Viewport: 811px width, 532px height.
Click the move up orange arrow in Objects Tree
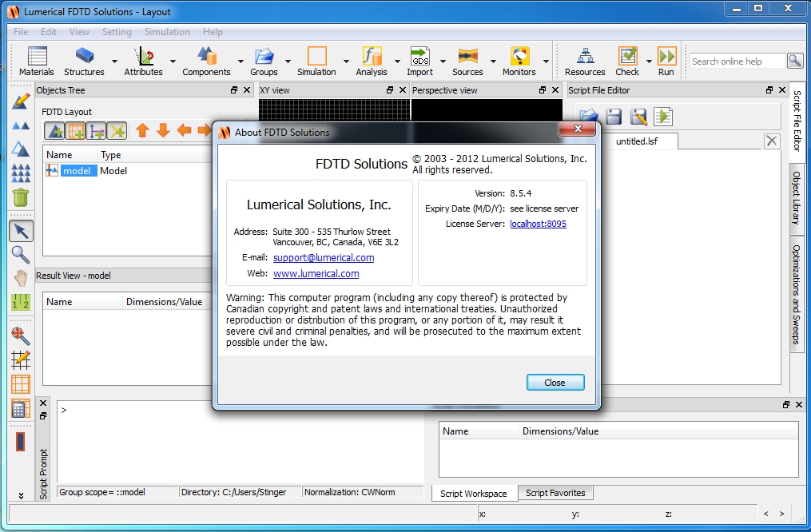tap(143, 130)
